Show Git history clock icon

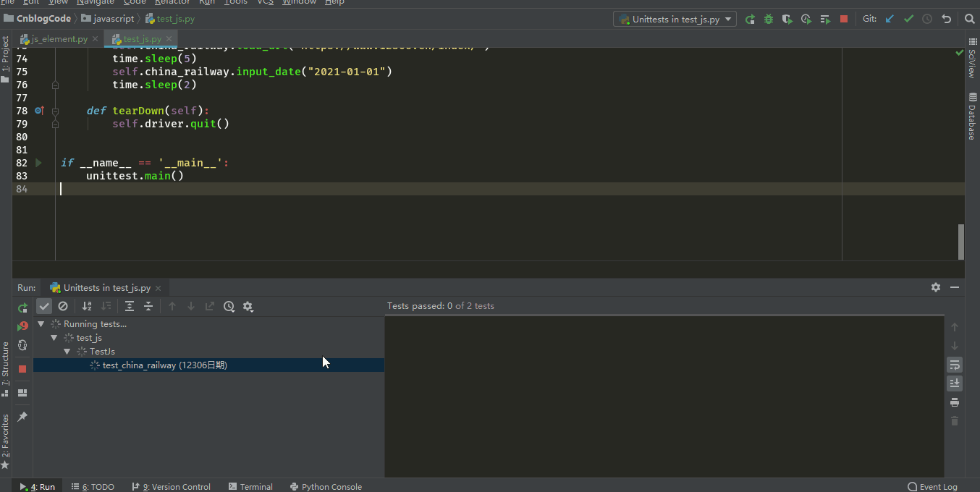click(927, 20)
